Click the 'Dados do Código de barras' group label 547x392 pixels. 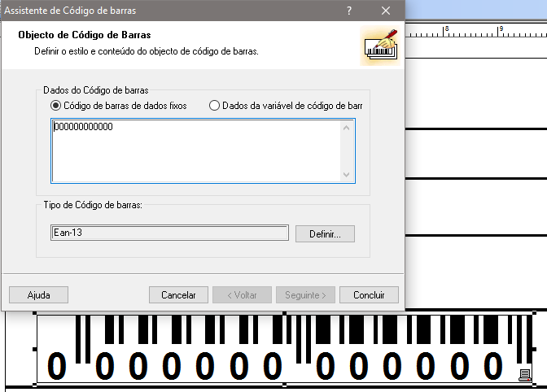(x=96, y=90)
